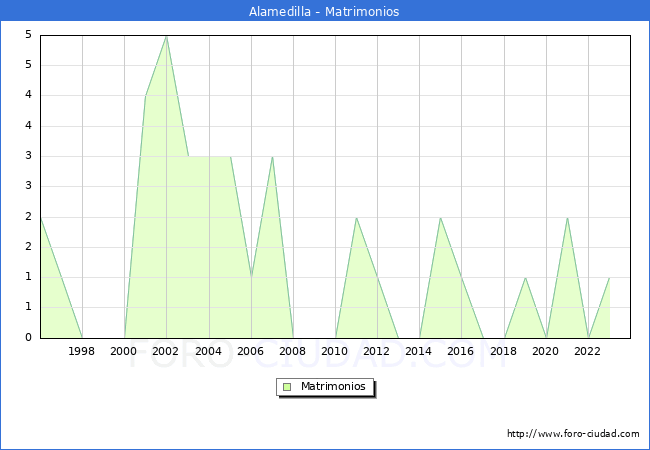Click the 0 label on y-axis
Viewport: 650px width, 450px height.
tap(29, 338)
